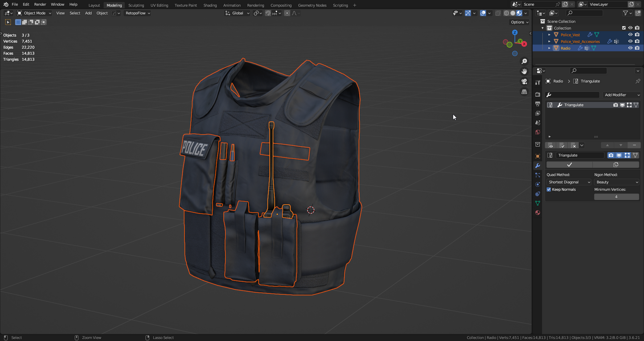
Task: Click the pan hand icon in viewport
Action: coord(524,71)
